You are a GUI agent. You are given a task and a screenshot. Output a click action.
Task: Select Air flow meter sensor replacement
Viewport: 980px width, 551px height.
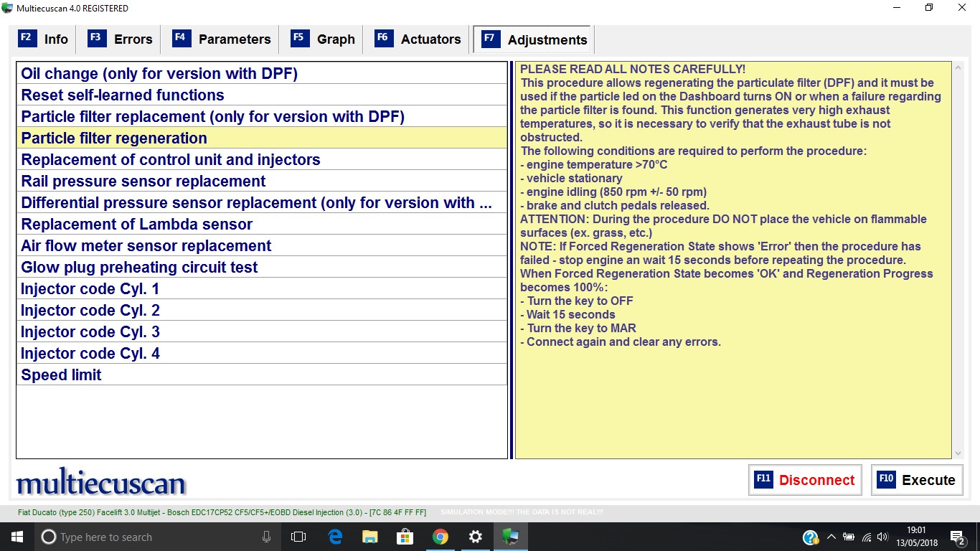tap(262, 245)
